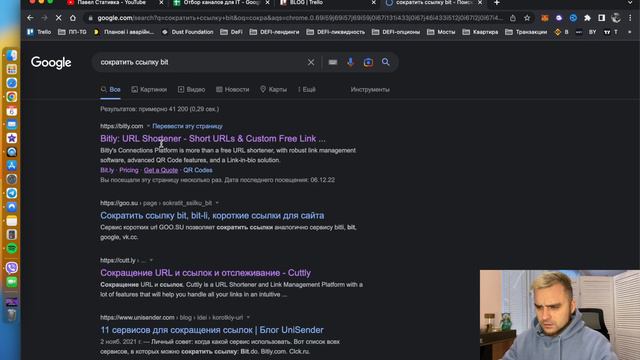640x360 pixels.
Task: Open Dust Foundation bookmark
Action: coord(188,32)
